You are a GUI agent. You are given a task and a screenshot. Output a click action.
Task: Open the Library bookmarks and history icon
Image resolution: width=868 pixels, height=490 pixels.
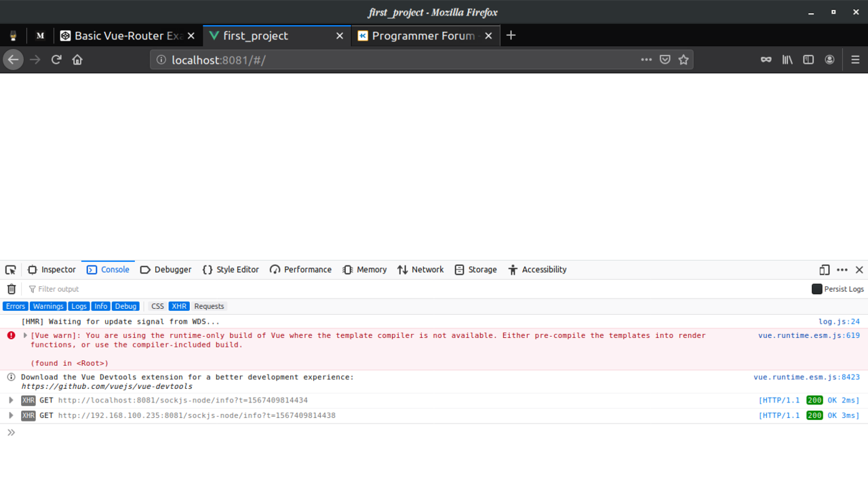[787, 60]
